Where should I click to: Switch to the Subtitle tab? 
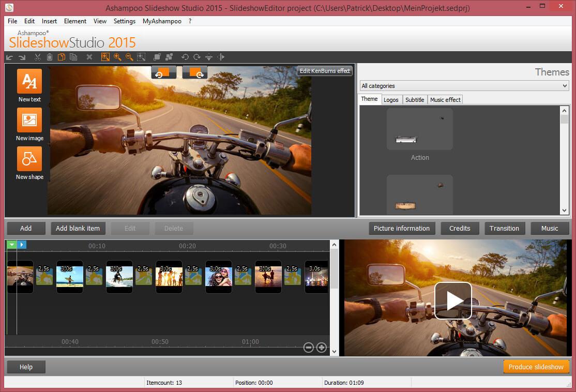[x=415, y=100]
